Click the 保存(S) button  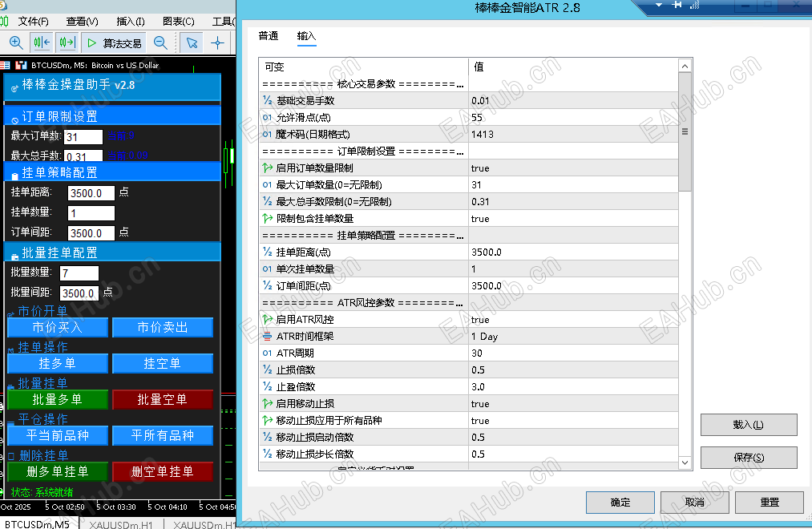pyautogui.click(x=749, y=457)
